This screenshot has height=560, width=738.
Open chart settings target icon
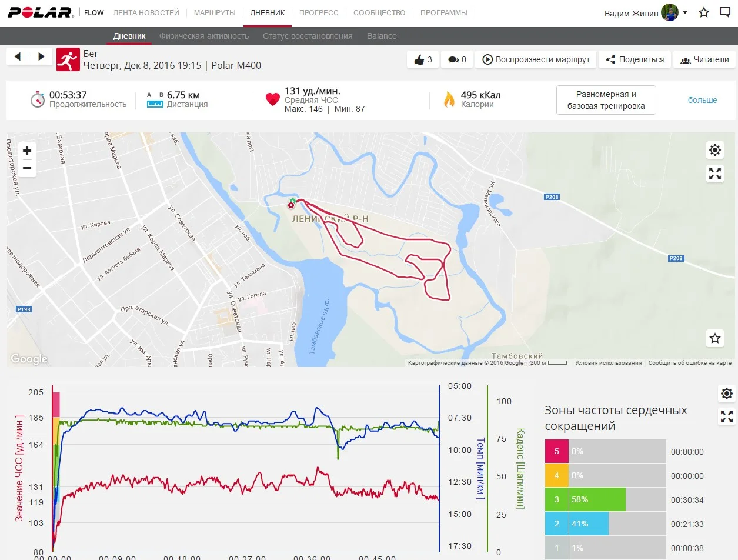coord(727,394)
